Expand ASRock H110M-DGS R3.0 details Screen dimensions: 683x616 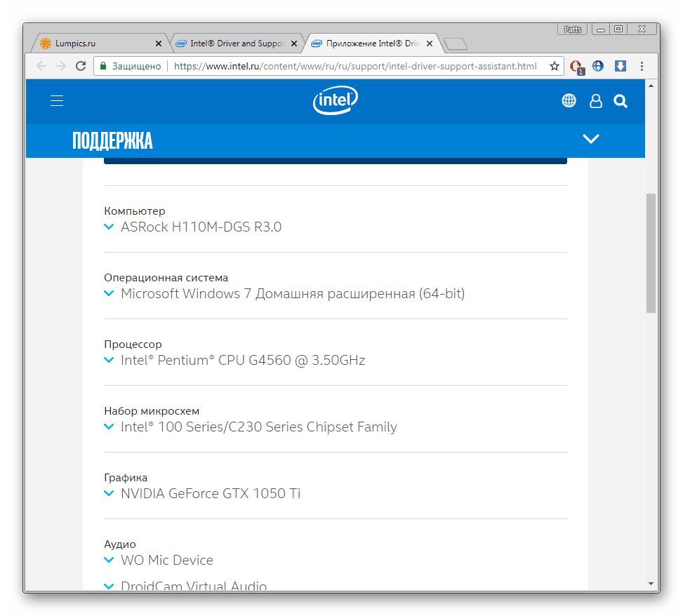[x=109, y=227]
